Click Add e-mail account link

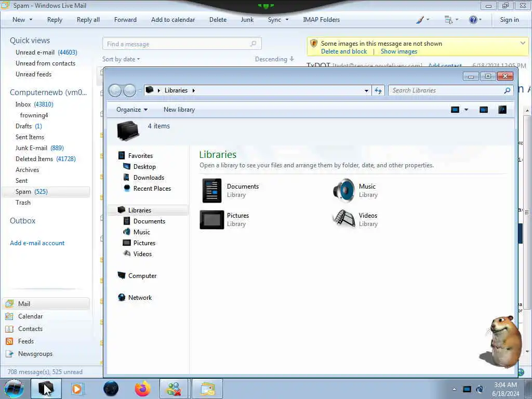(37, 243)
